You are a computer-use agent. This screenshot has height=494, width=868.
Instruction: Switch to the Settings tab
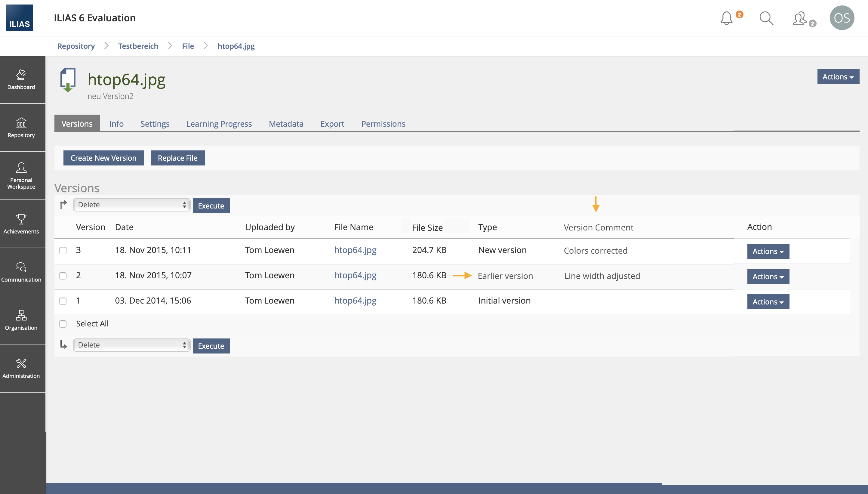pos(155,124)
